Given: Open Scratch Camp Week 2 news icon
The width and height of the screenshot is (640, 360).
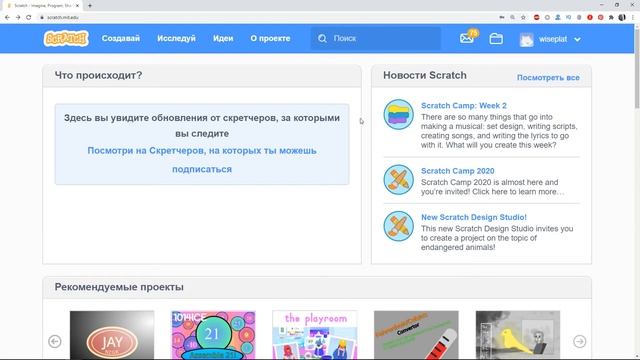Looking at the screenshot, I should [398, 114].
